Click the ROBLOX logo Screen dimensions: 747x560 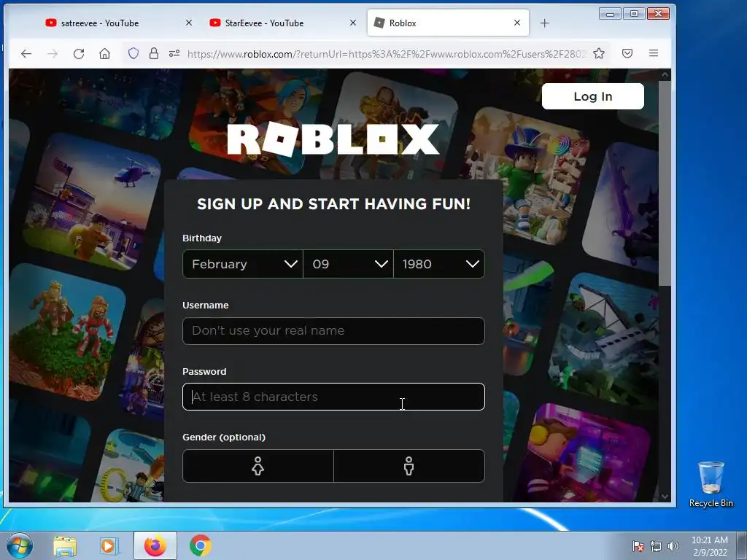coord(333,139)
